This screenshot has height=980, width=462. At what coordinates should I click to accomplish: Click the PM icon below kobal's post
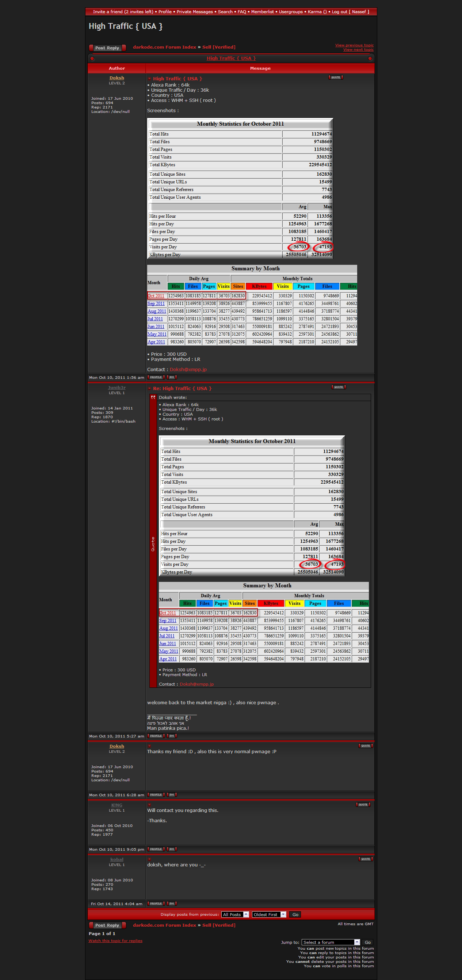pos(172,903)
